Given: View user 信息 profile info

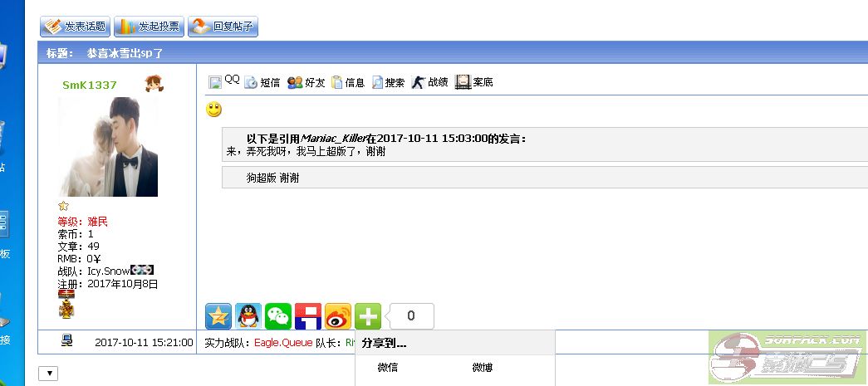Looking at the screenshot, I should click(348, 82).
